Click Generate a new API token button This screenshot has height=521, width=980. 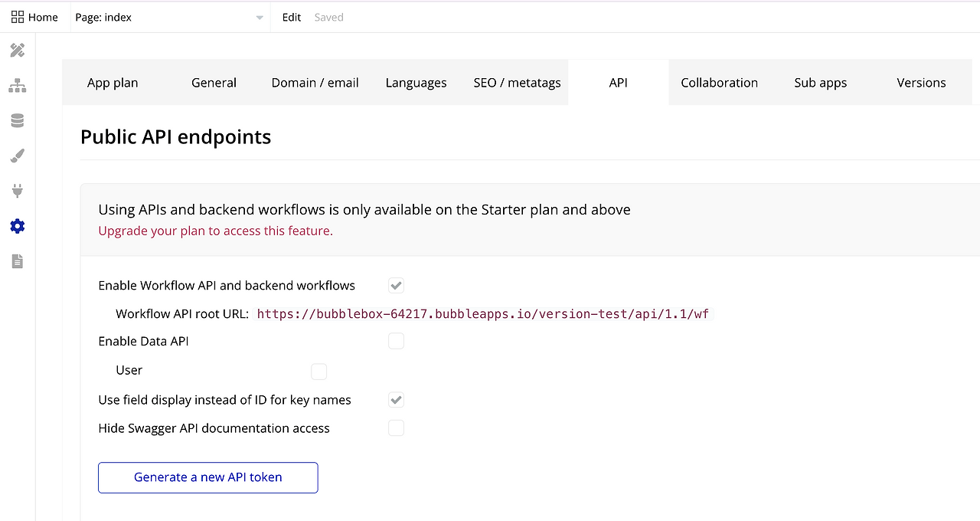pos(207,477)
